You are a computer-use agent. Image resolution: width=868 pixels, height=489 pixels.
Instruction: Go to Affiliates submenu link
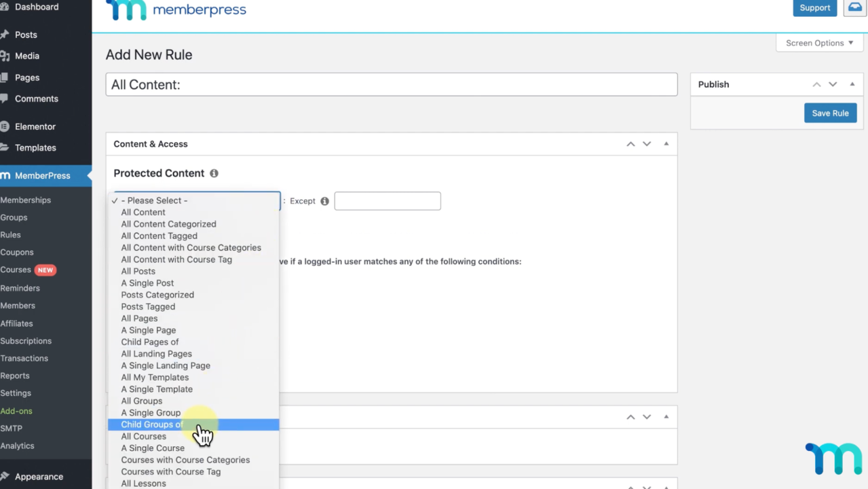pos(17,324)
